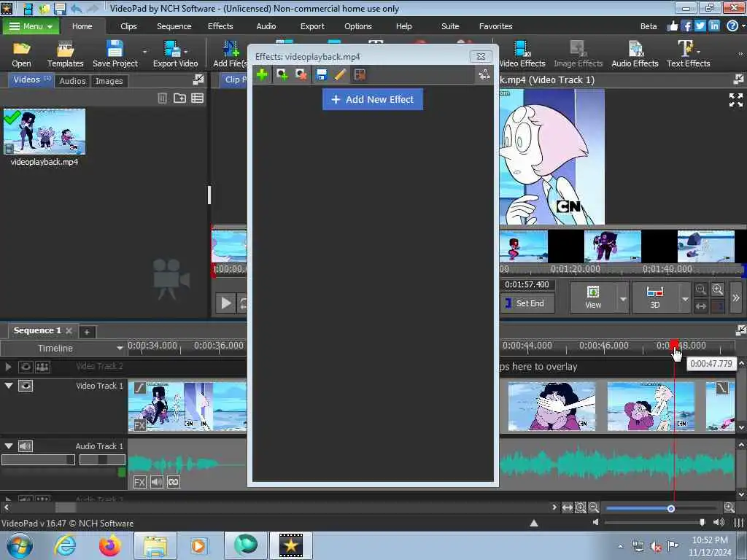Collapse Audio Track 1 with its triangle
Image resolution: width=747 pixels, height=560 pixels.
(x=9, y=446)
